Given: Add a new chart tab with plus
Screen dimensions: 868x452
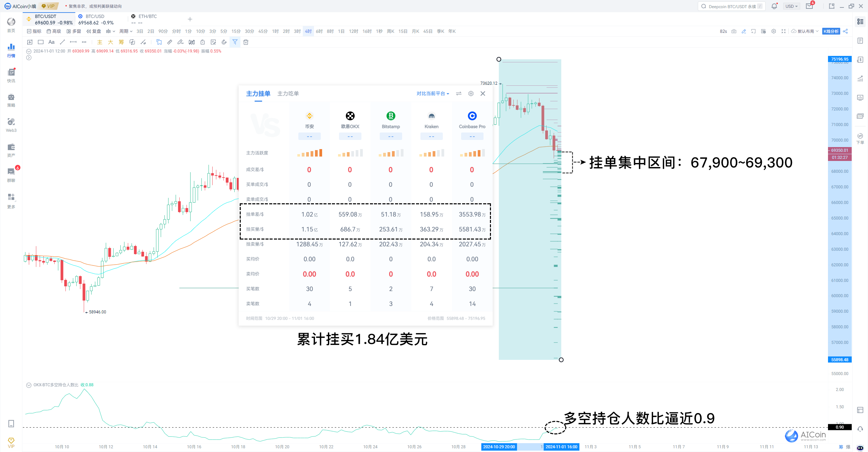Looking at the screenshot, I should pos(190,19).
